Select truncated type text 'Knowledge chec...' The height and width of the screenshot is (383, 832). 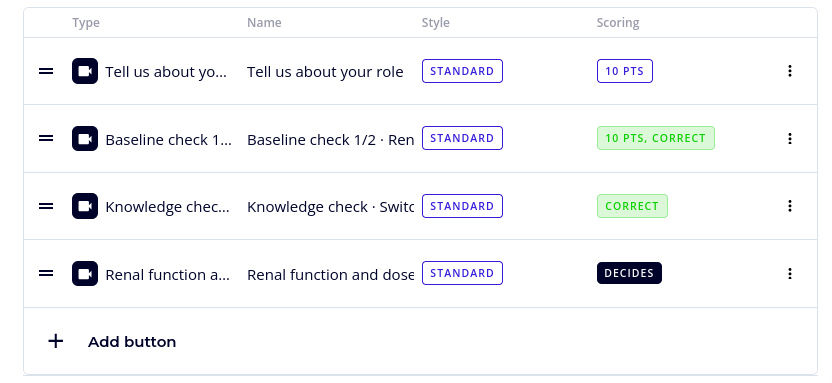pos(168,207)
